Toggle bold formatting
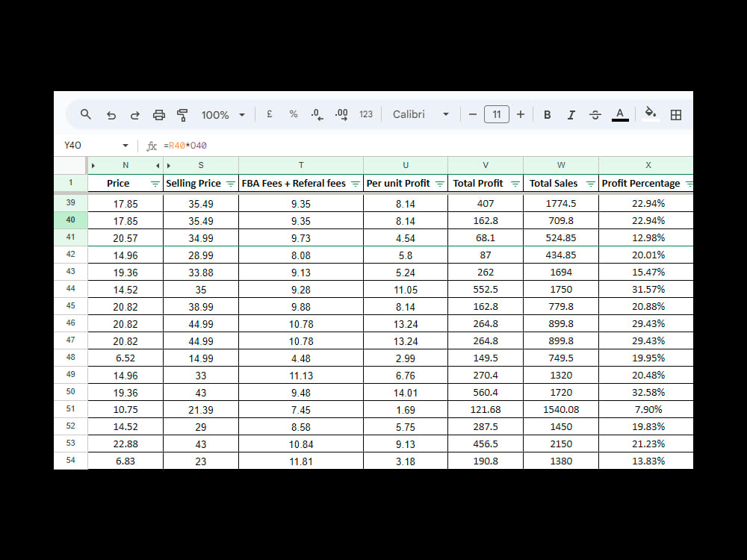The height and width of the screenshot is (560, 747). (x=548, y=115)
